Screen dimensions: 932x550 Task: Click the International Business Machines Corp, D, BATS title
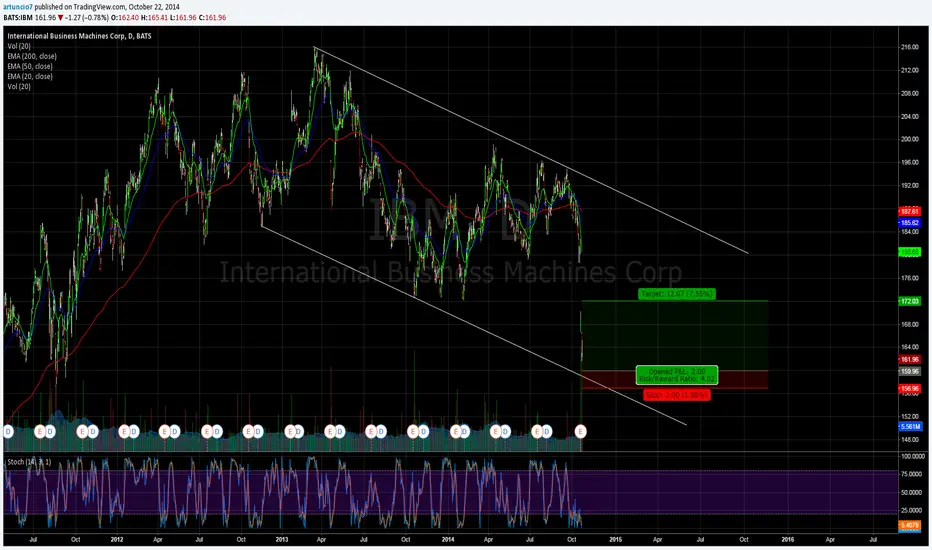coord(79,36)
